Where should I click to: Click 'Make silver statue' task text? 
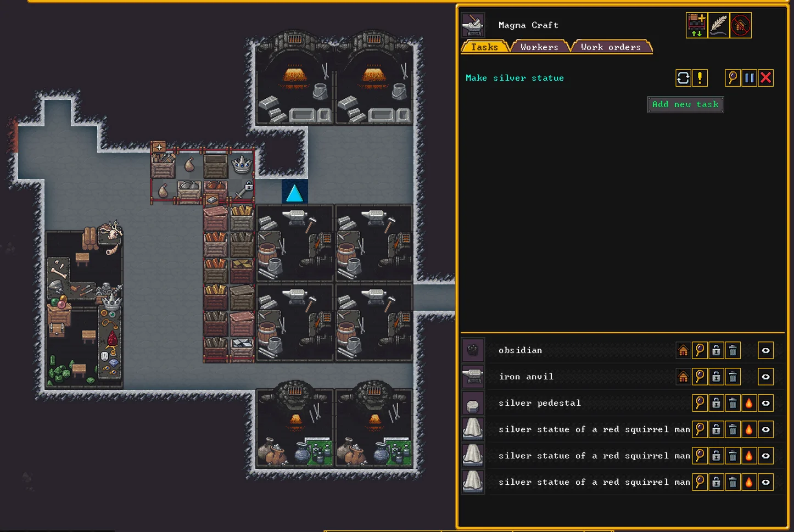point(515,78)
